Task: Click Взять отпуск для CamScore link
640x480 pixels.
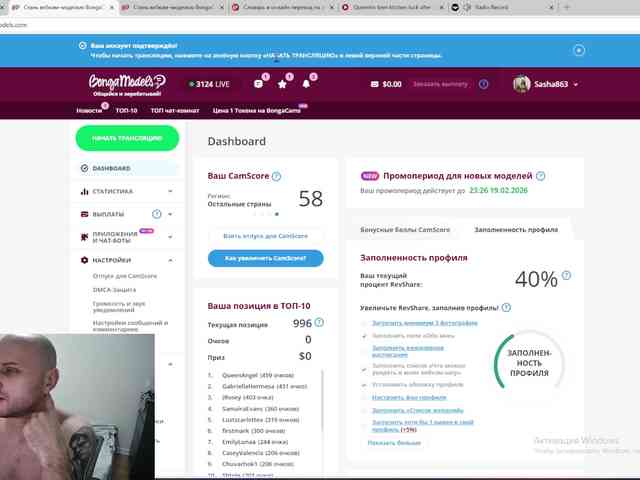Action: tap(265, 236)
